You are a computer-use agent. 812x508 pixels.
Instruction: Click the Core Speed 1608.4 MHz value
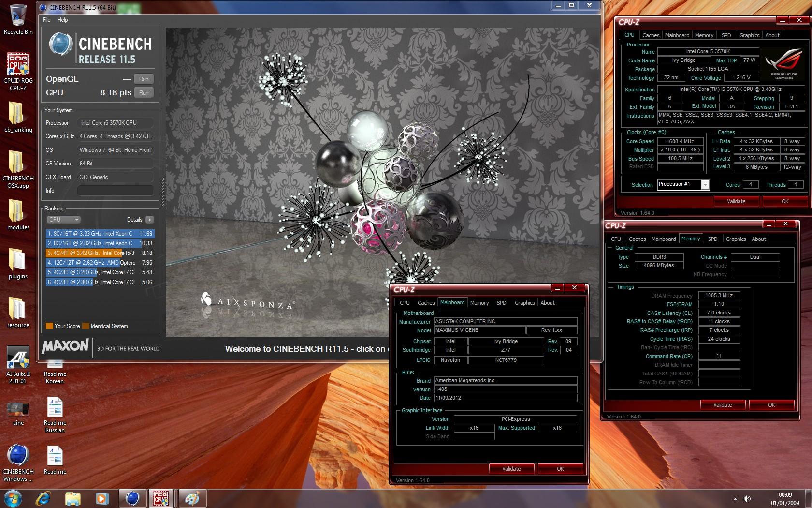click(x=680, y=142)
